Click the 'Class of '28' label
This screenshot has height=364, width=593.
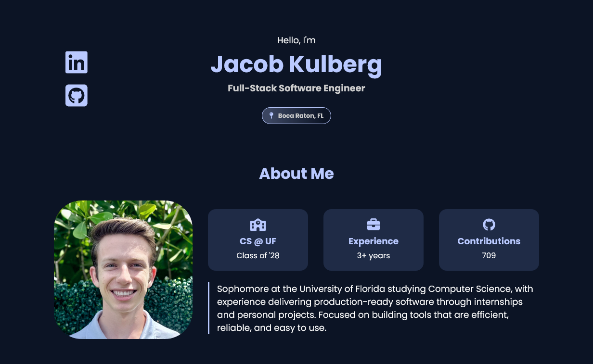pos(258,255)
